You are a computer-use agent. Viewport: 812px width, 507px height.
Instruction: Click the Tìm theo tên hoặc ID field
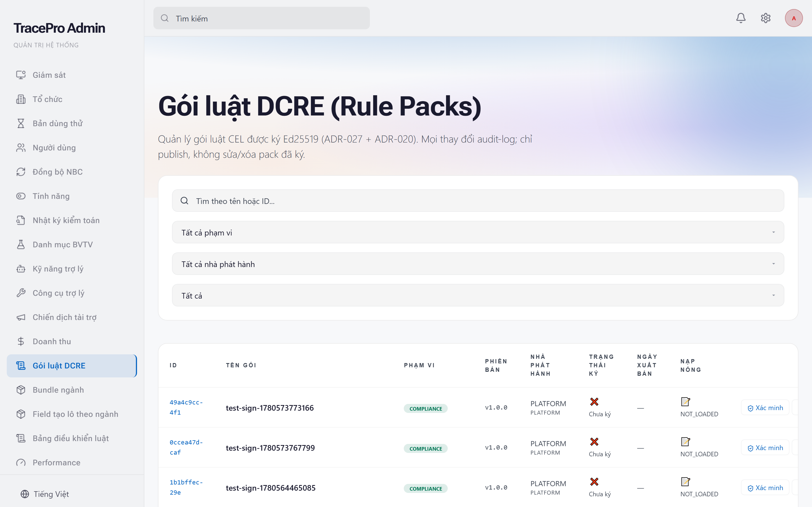click(x=478, y=201)
